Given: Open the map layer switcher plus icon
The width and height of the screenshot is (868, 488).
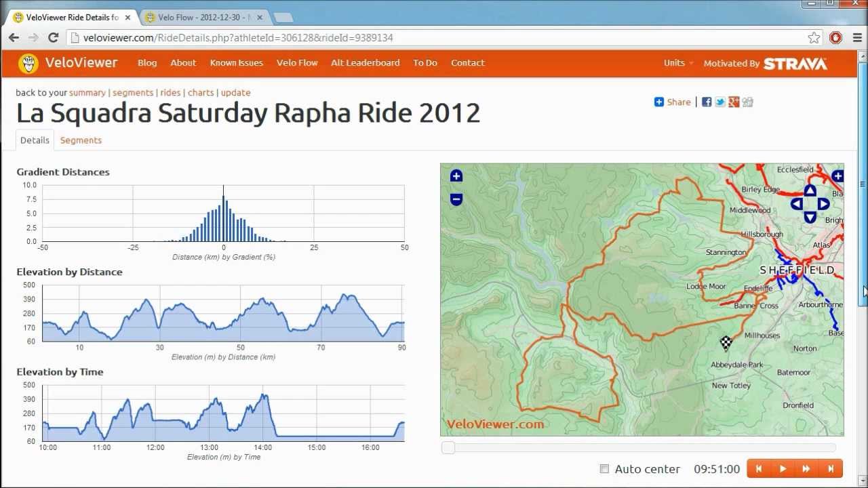Looking at the screenshot, I should click(837, 176).
